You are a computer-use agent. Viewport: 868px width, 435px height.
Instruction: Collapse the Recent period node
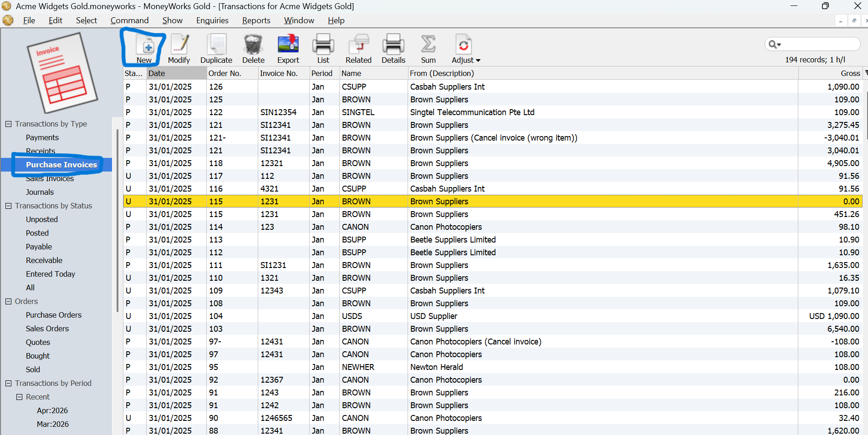(20, 397)
